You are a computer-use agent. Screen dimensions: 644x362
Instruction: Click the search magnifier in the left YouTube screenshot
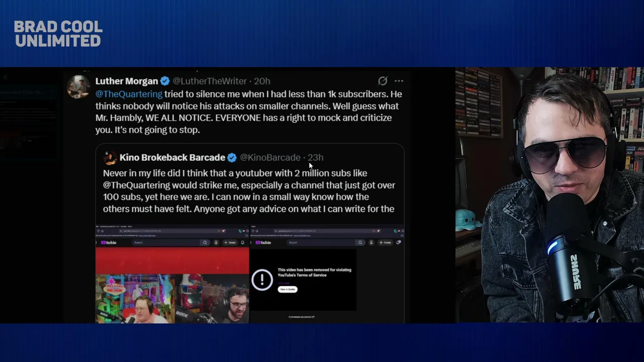[205, 242]
